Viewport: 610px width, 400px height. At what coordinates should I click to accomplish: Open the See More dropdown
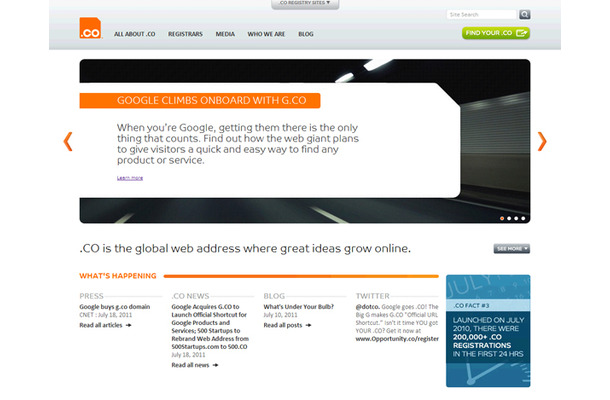tap(512, 248)
